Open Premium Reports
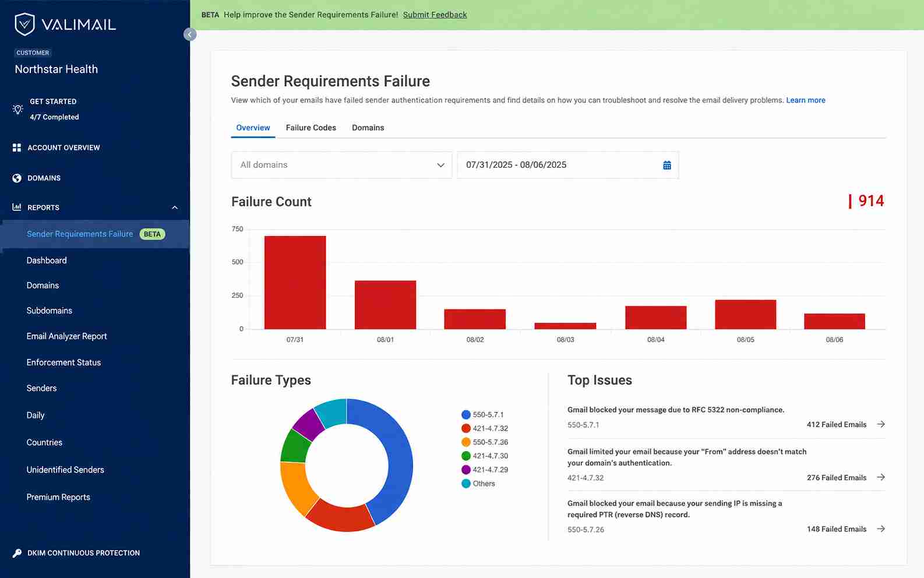Viewport: 924px width, 578px height. click(58, 497)
